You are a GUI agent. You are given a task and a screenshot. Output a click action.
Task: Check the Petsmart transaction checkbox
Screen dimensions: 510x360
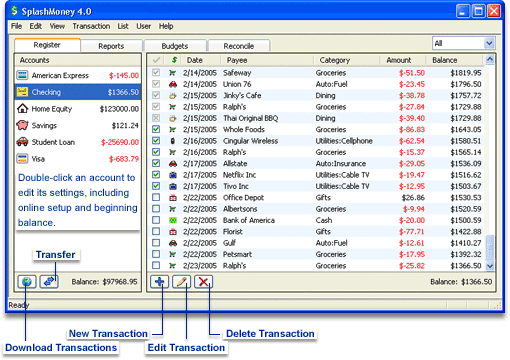pyautogui.click(x=156, y=254)
